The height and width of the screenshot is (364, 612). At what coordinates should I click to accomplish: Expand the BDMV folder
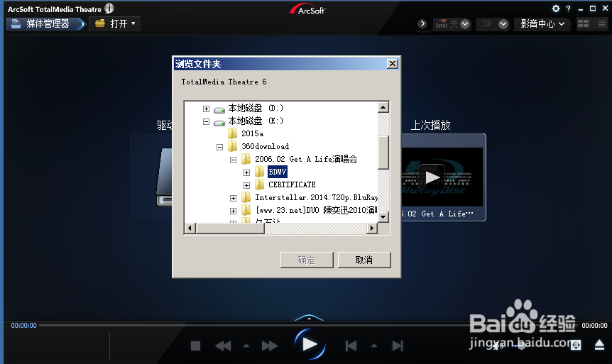tap(246, 172)
